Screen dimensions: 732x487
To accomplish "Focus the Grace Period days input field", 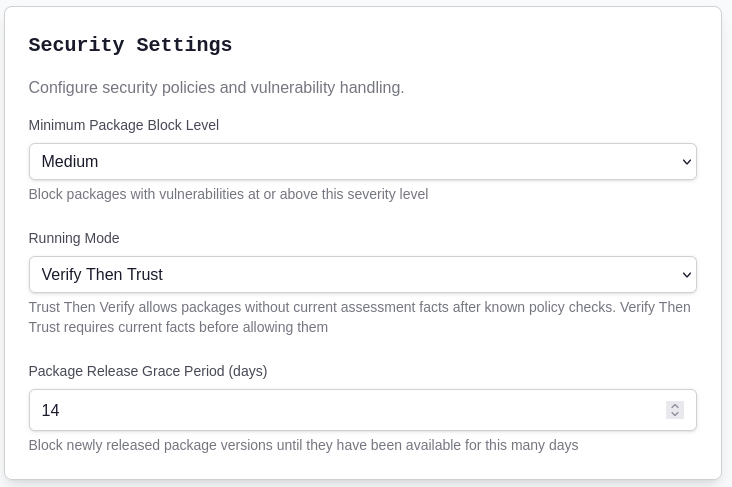I will click(363, 410).
